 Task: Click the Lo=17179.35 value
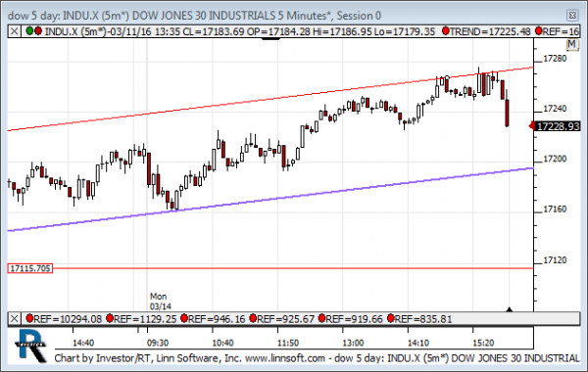click(x=404, y=31)
